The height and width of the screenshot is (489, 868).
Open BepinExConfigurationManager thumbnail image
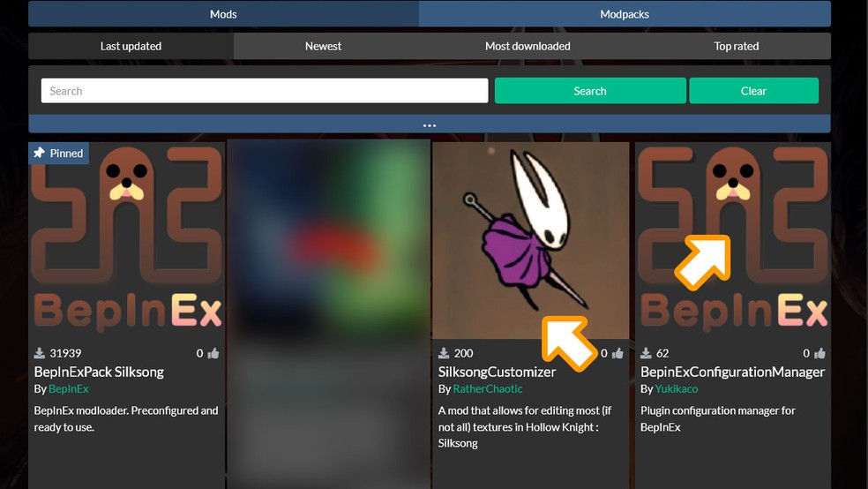coord(733,240)
